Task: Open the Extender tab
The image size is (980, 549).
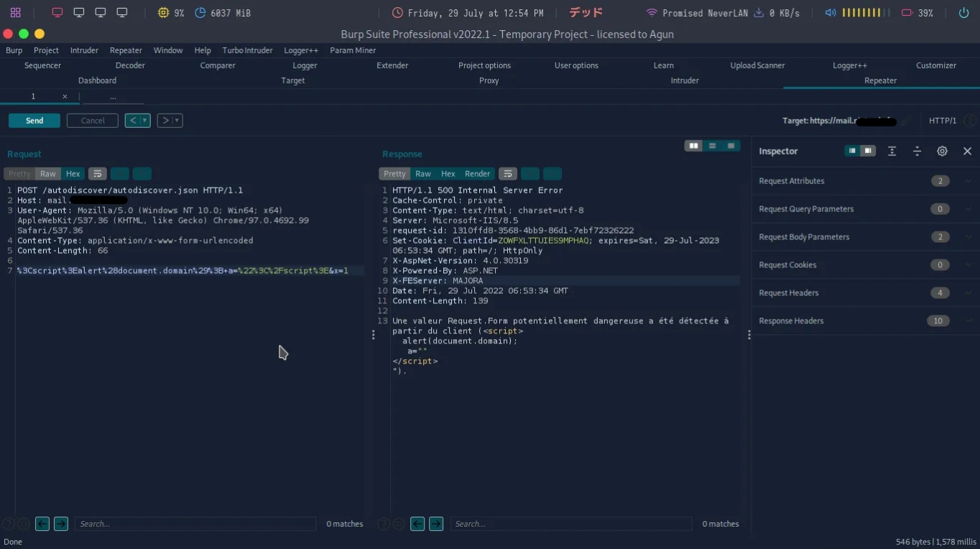Action: [392, 65]
